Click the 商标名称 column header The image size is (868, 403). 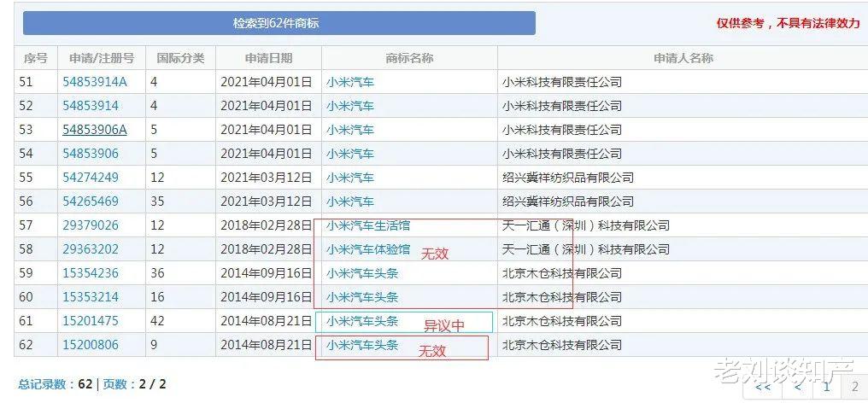(409, 58)
